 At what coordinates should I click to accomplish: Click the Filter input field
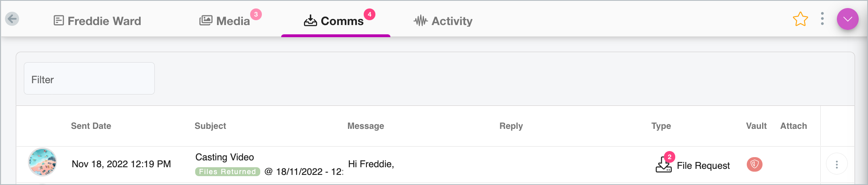(89, 78)
